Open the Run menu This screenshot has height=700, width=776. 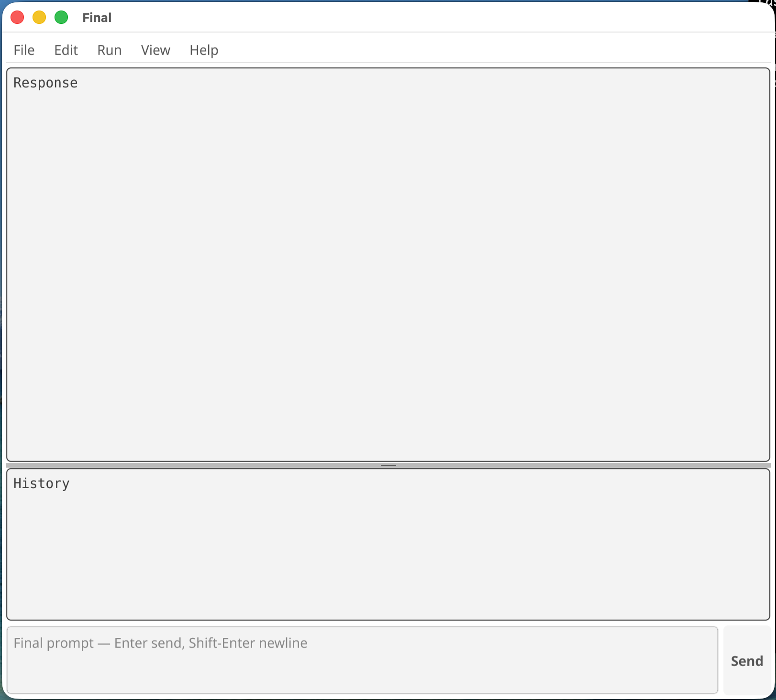pyautogui.click(x=110, y=50)
